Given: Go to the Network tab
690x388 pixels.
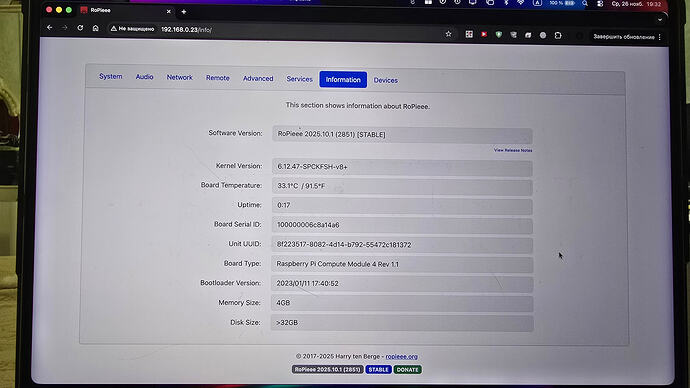Looking at the screenshot, I should tap(180, 77).
